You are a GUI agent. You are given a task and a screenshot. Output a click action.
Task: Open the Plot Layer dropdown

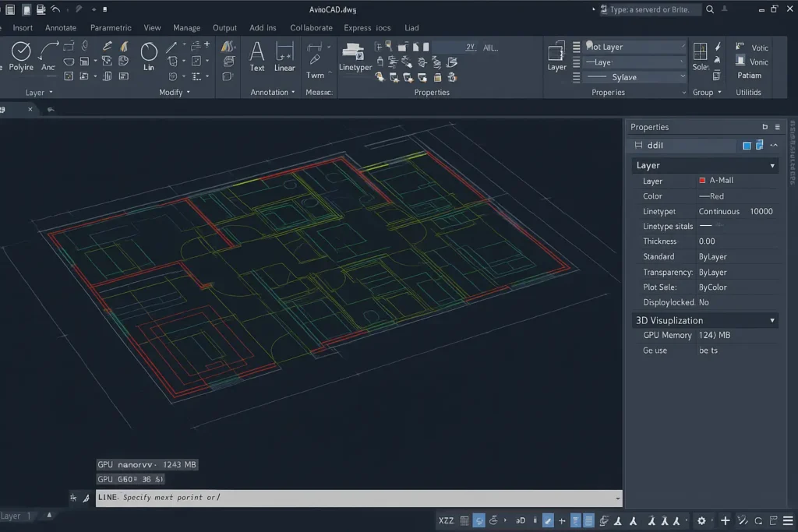point(634,46)
